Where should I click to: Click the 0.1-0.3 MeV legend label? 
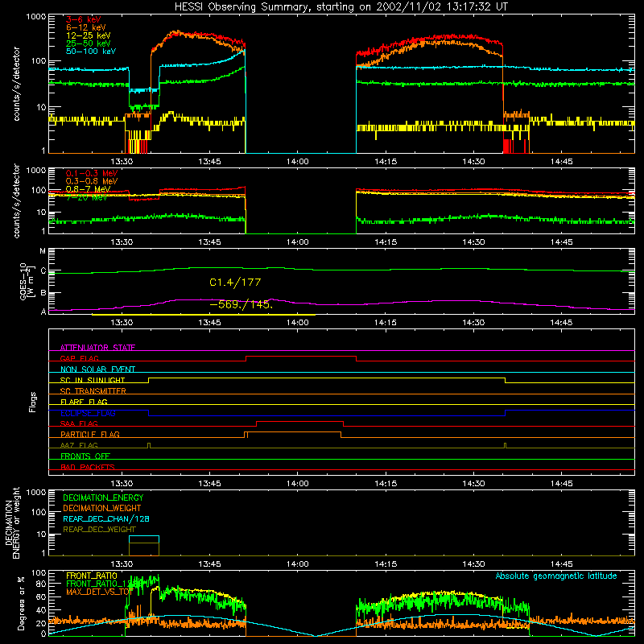coord(92,173)
